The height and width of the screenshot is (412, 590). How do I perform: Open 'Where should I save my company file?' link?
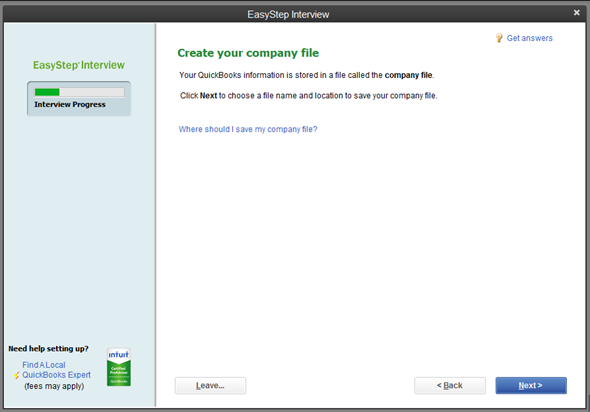(248, 129)
